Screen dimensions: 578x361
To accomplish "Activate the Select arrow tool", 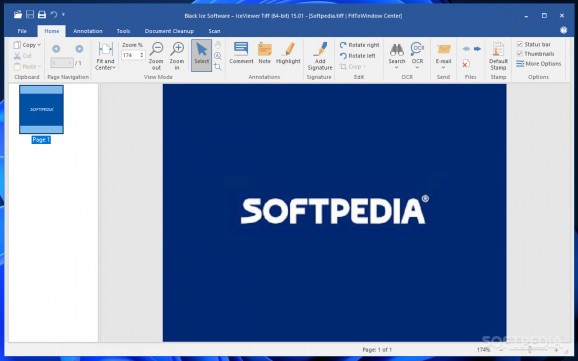I will [x=201, y=55].
